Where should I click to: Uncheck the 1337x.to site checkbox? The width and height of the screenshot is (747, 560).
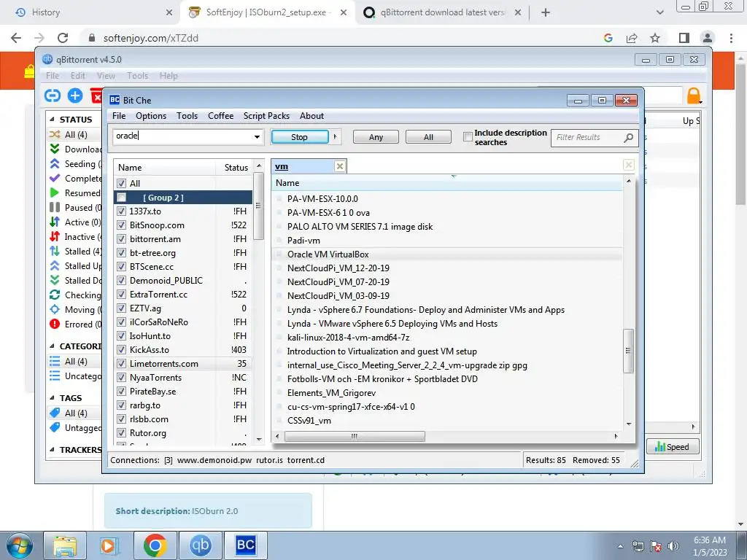click(122, 211)
